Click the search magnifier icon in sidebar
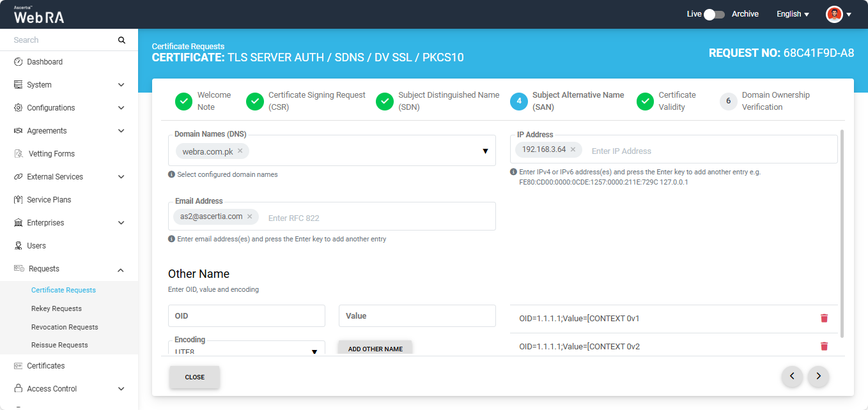The image size is (868, 410). click(121, 40)
